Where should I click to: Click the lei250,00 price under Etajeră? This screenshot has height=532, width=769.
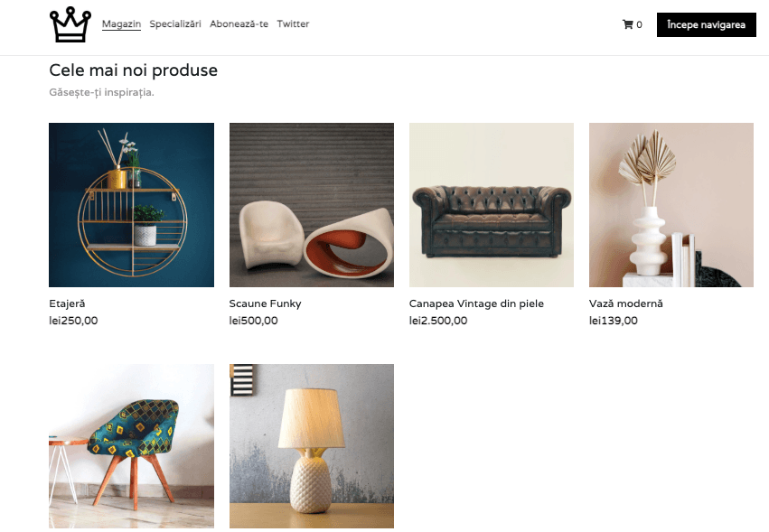pyautogui.click(x=73, y=321)
